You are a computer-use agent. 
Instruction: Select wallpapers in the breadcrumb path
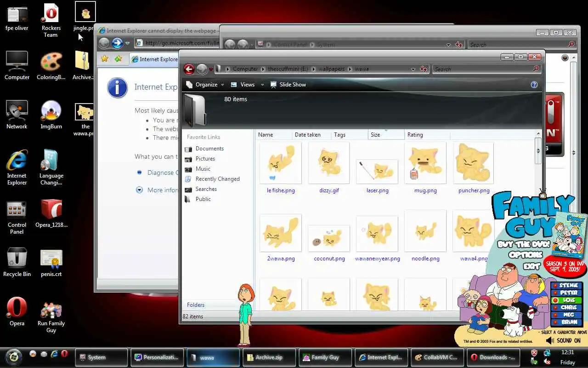click(x=332, y=69)
